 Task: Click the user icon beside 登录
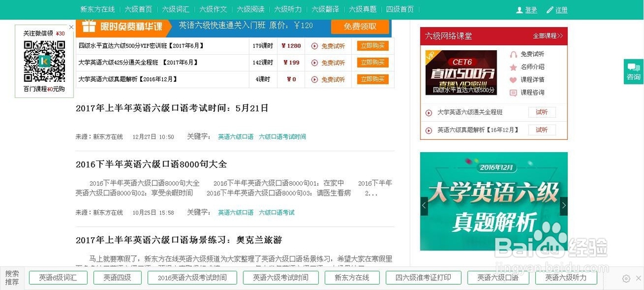[x=519, y=10]
